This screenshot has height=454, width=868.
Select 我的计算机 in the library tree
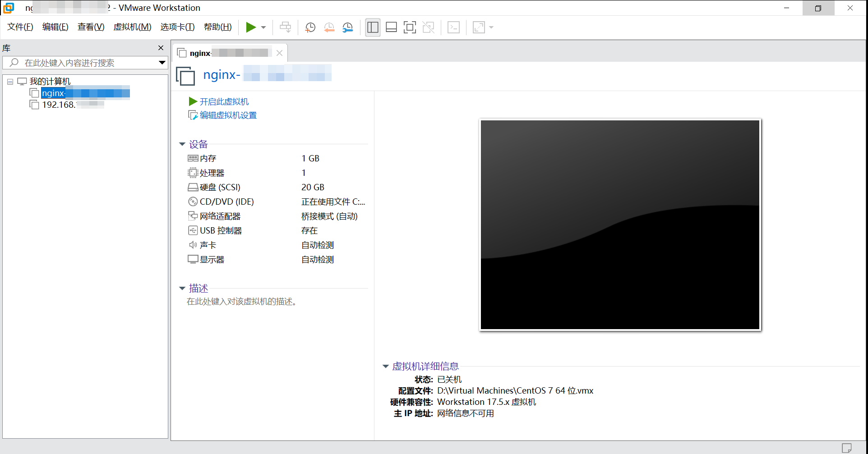[x=50, y=82]
